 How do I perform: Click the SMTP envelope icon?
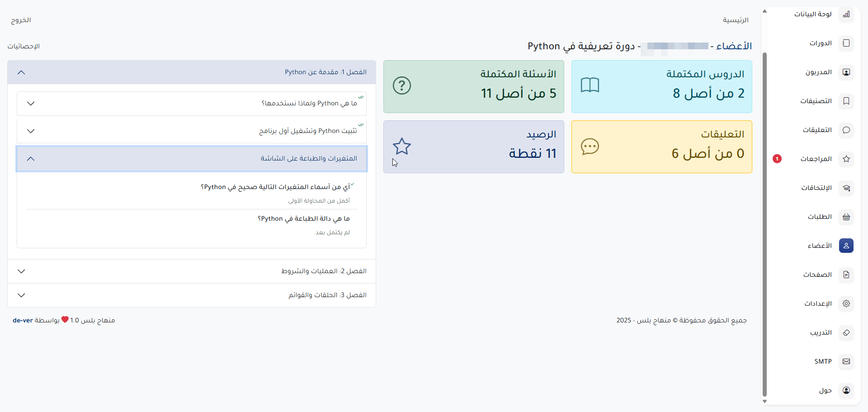coord(846,361)
